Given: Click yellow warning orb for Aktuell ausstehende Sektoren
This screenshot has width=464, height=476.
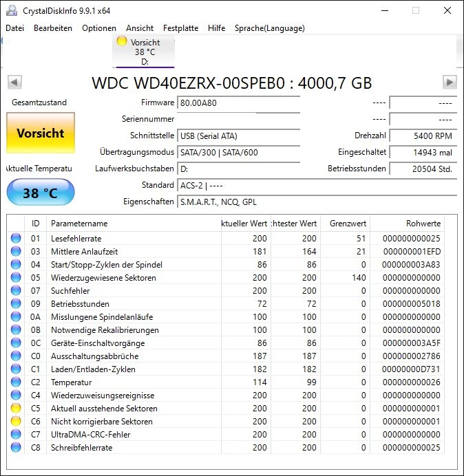Looking at the screenshot, I should click(x=16, y=408).
